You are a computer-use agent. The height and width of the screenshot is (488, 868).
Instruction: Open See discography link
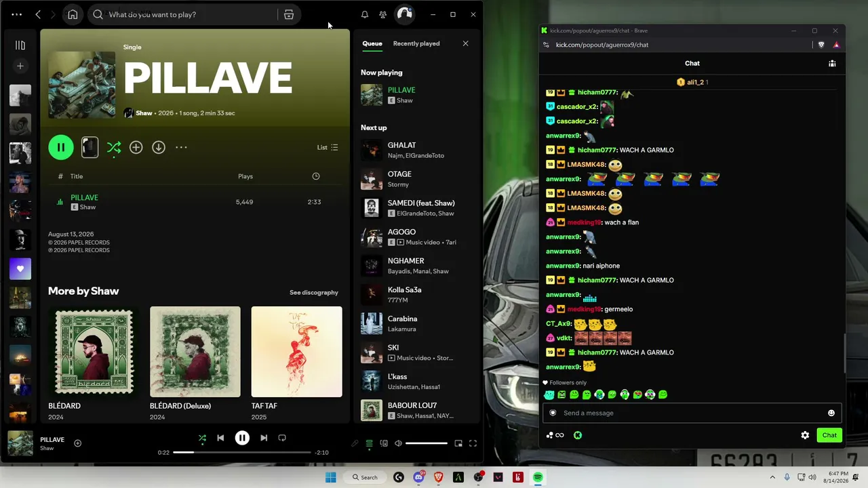(x=314, y=292)
